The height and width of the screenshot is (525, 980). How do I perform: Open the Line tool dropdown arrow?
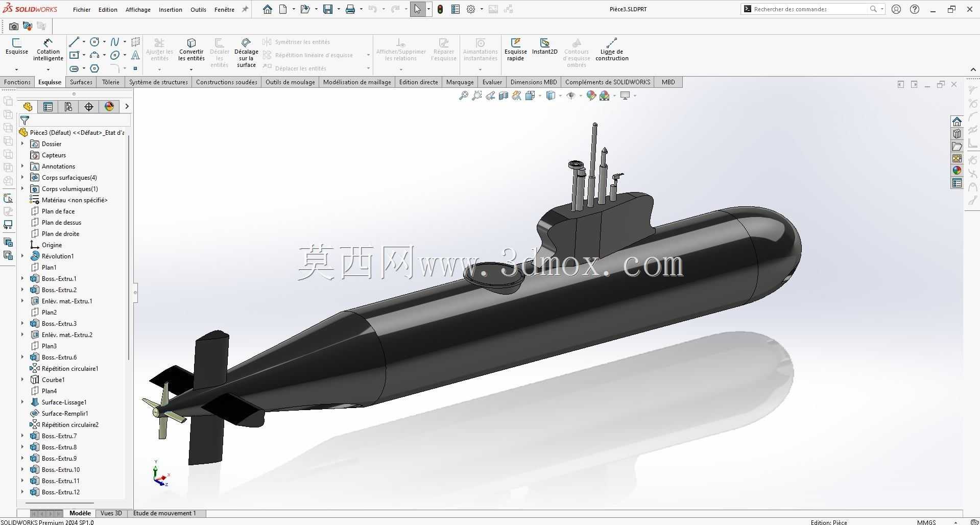pyautogui.click(x=84, y=42)
